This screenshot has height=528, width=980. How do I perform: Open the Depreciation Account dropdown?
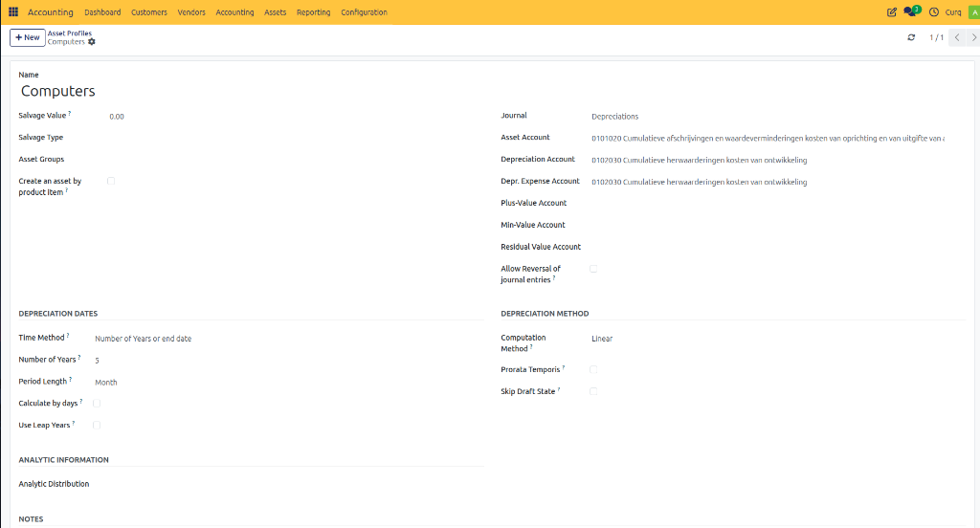777,160
